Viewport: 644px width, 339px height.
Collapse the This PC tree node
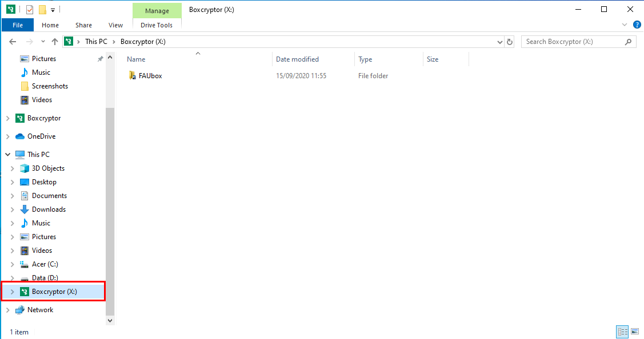(8, 154)
